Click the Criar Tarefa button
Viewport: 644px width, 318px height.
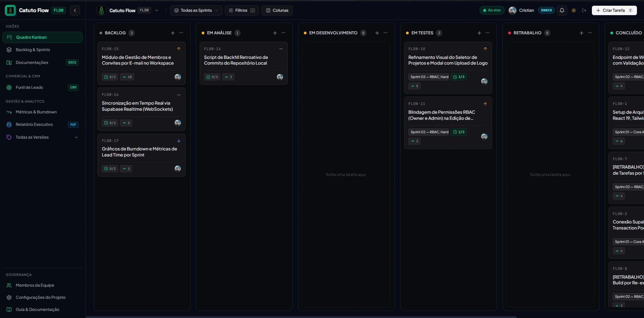[614, 10]
